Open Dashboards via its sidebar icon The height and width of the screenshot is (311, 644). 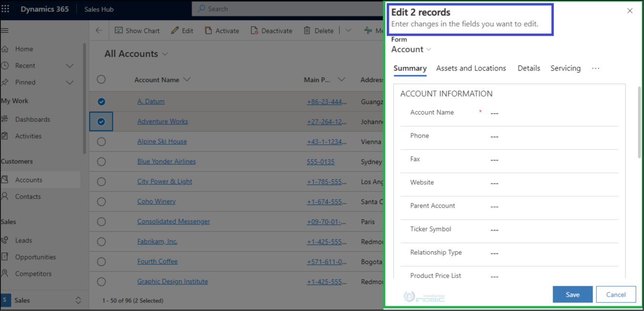point(5,119)
